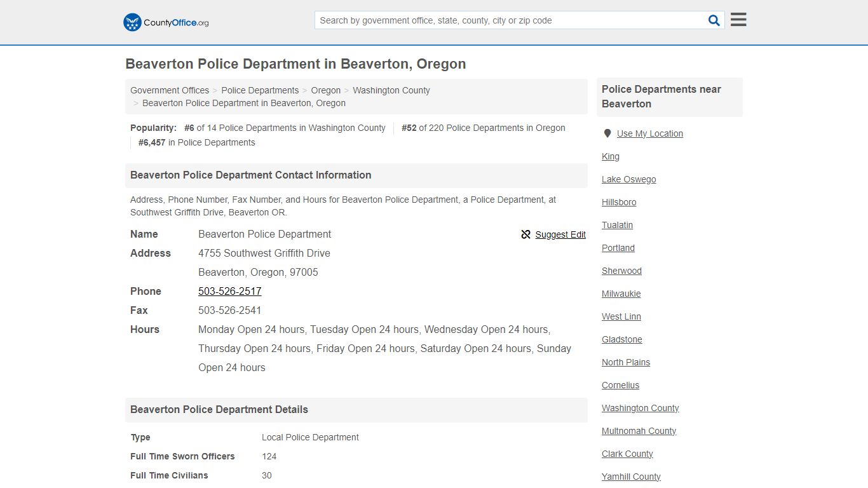Click Use My Location link
Screen dimensions: 868x488
pos(650,133)
